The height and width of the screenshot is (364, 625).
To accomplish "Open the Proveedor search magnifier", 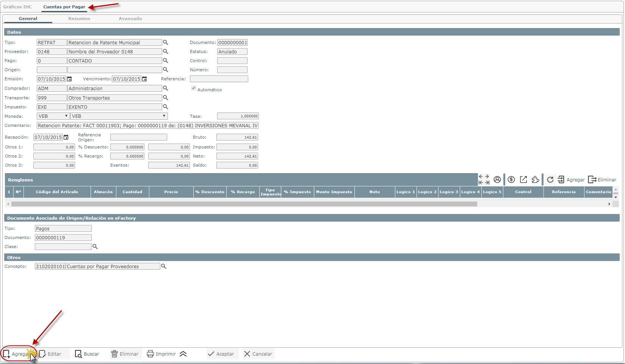I will pyautogui.click(x=165, y=52).
